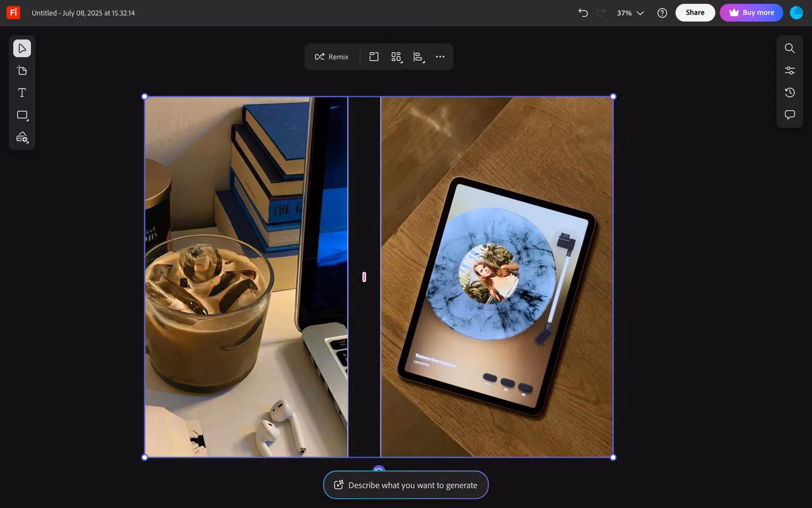The height and width of the screenshot is (508, 812).
Task: Click the generate prompt input field
Action: 406,485
